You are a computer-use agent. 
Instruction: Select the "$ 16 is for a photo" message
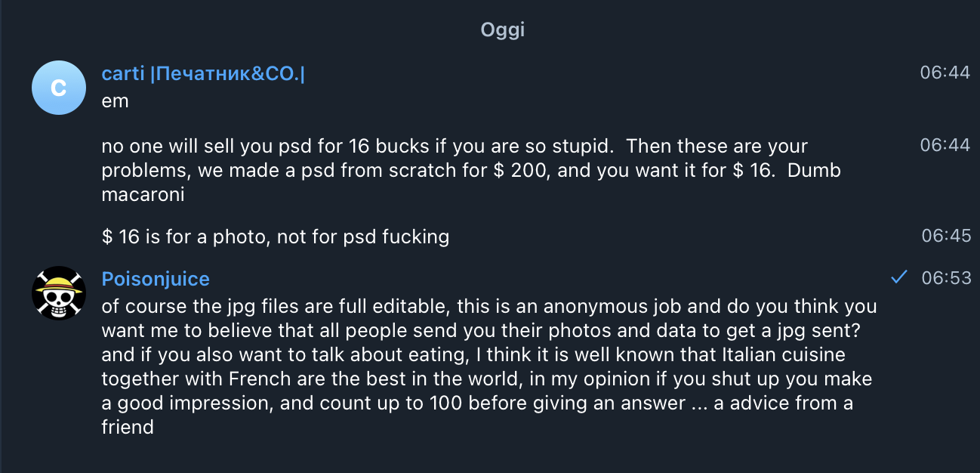pos(276,237)
